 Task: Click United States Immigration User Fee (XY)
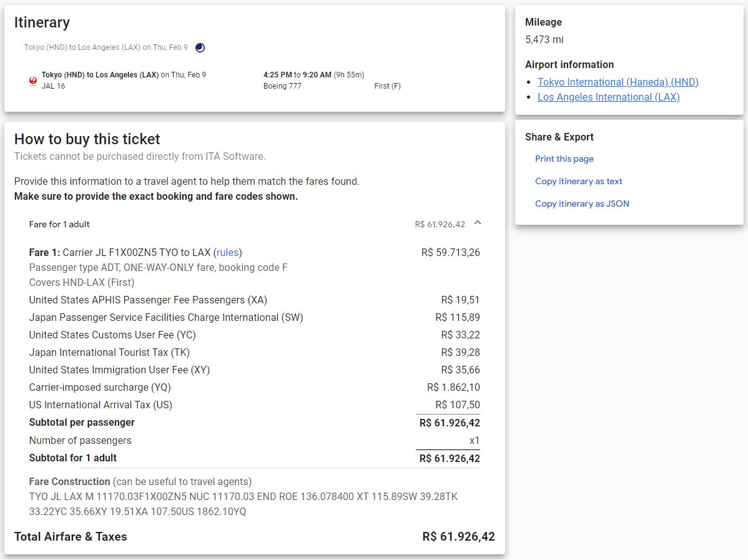[x=119, y=370]
